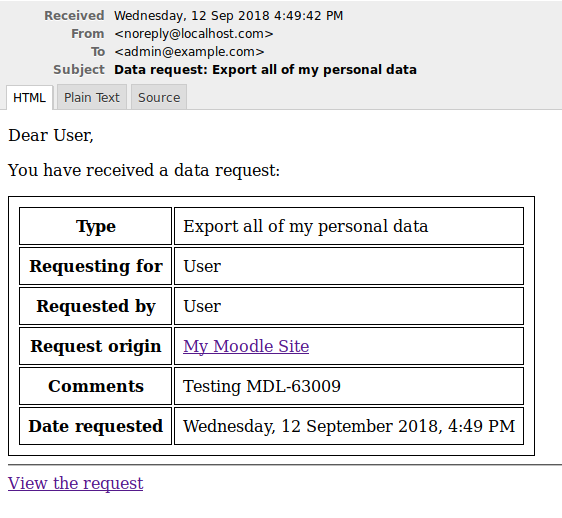The image size is (562, 518).
Task: Click the 'Export all of my personal data' table cell
Action: tap(349, 226)
